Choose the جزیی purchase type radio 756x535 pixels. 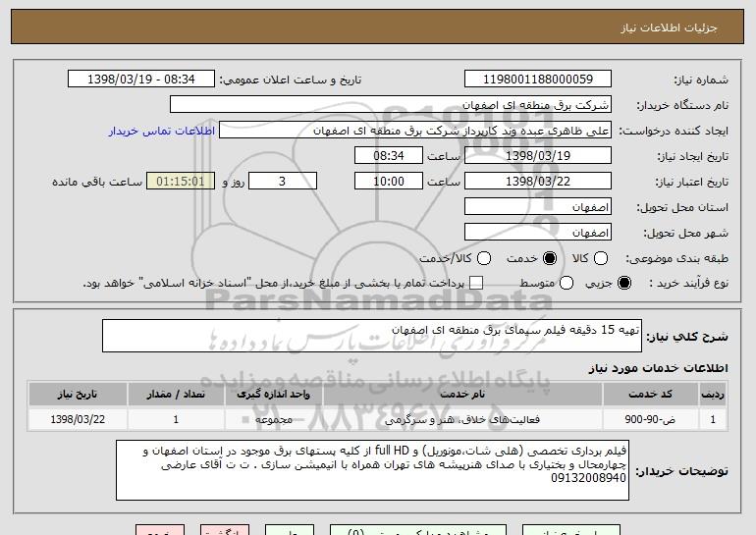click(623, 283)
